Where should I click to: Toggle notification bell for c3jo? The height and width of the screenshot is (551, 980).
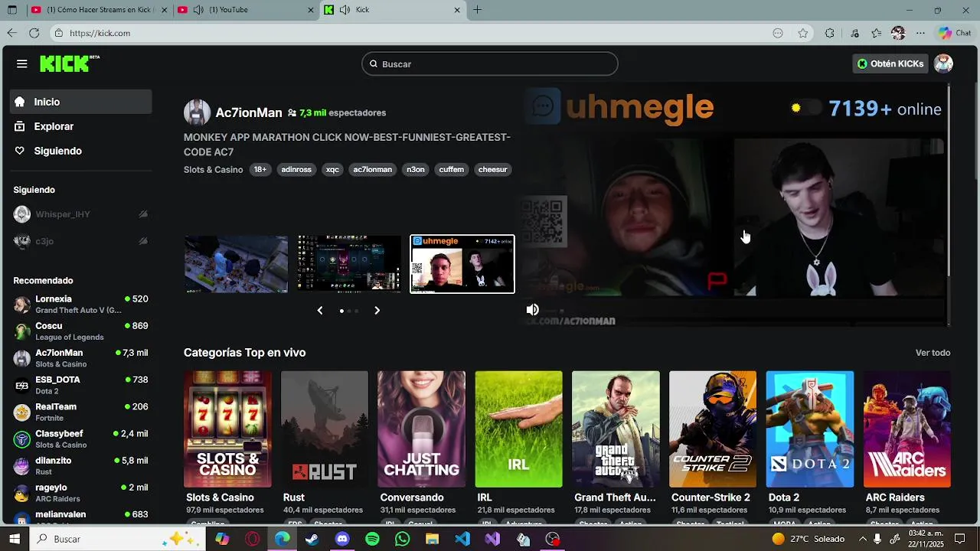click(x=142, y=241)
